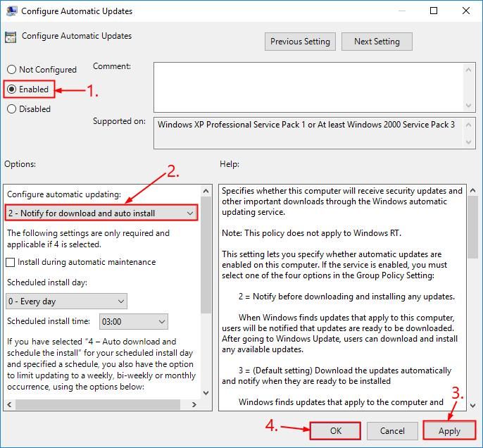Check Install during automatic maintenance
The image size is (483, 448).
(x=11, y=262)
